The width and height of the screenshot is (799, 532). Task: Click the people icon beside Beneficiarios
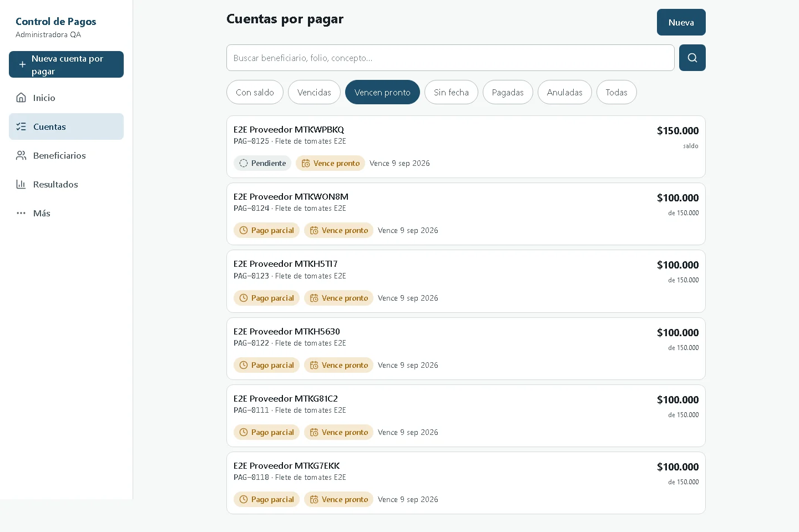pyautogui.click(x=21, y=155)
